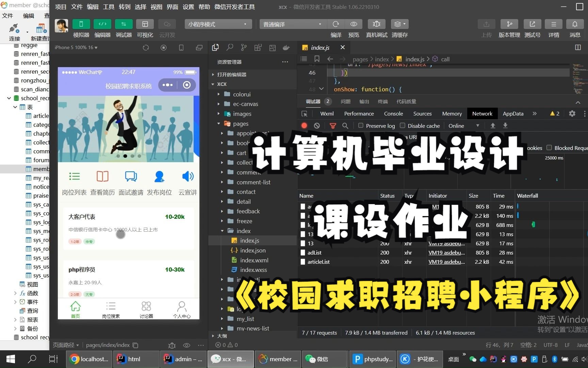Open the visualization panel button
588x368 pixels.
coord(145,24)
